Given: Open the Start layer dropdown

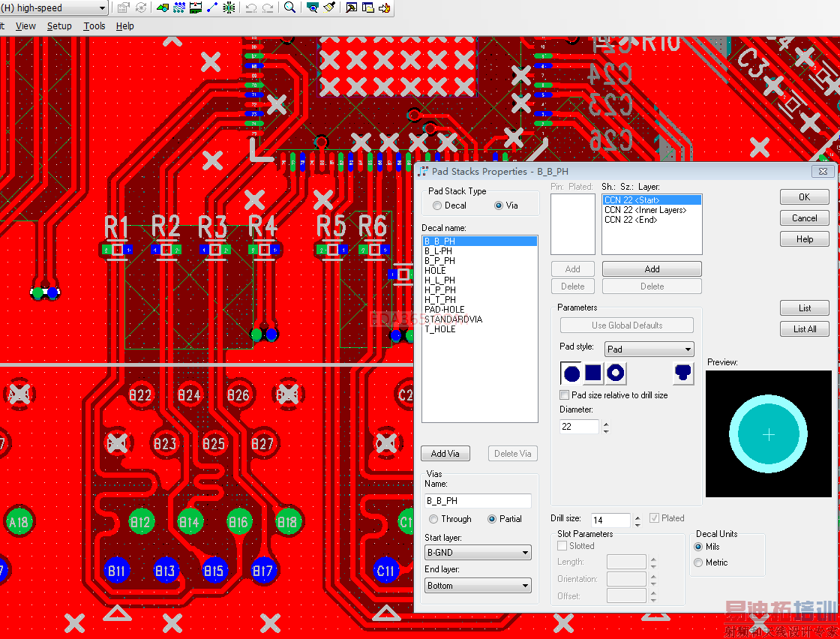Looking at the screenshot, I should (478, 553).
